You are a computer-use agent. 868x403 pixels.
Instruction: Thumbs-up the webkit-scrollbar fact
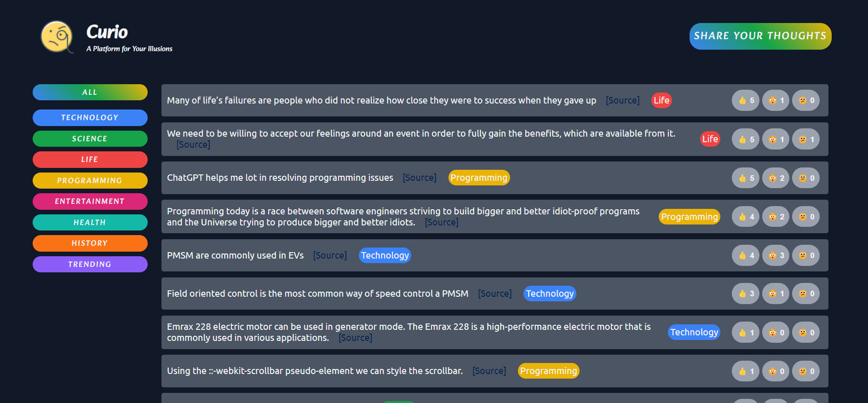pyautogui.click(x=746, y=371)
